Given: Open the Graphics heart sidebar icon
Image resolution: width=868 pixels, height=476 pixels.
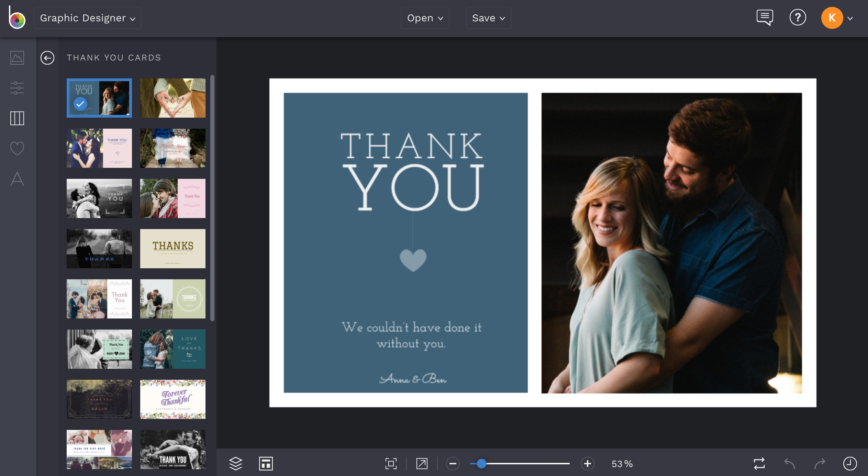Looking at the screenshot, I should [17, 149].
